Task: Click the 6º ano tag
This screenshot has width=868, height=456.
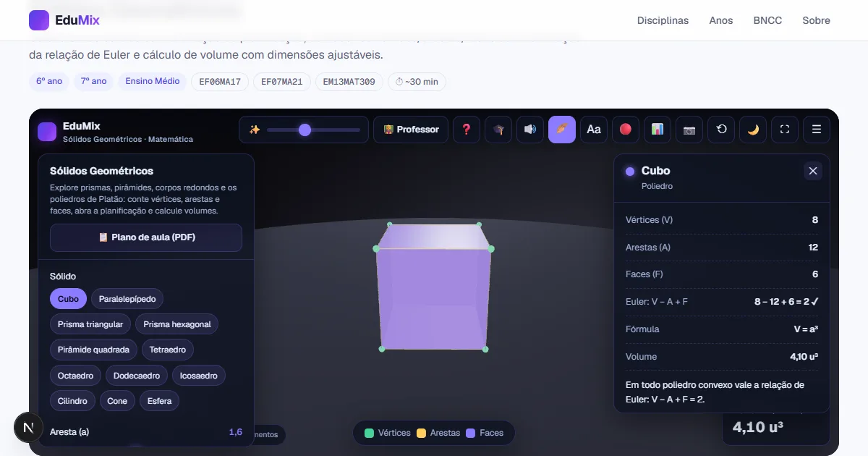Action: coord(49,81)
